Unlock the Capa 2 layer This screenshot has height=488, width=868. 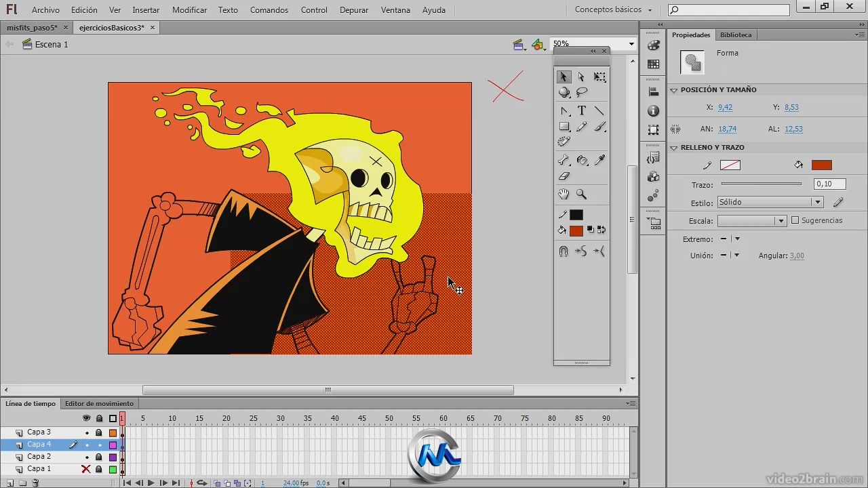tap(99, 457)
